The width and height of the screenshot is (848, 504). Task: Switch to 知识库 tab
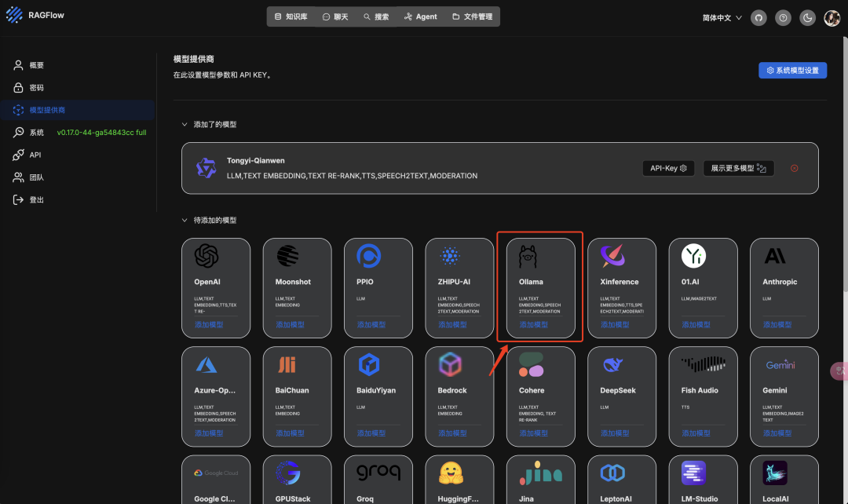click(x=291, y=16)
